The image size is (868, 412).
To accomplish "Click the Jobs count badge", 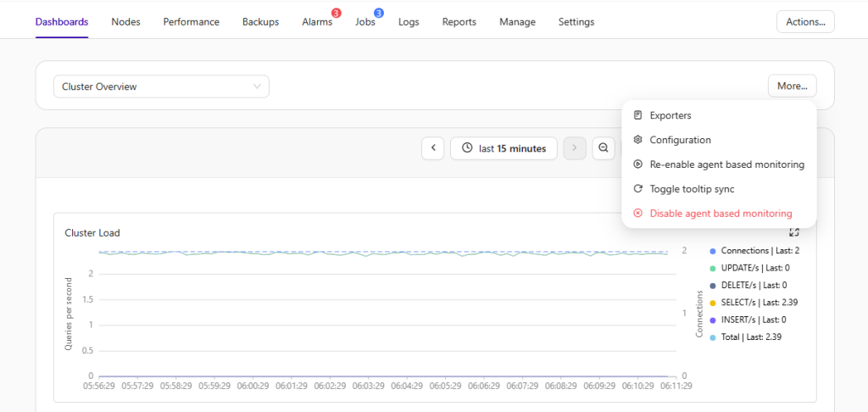I will coord(379,13).
